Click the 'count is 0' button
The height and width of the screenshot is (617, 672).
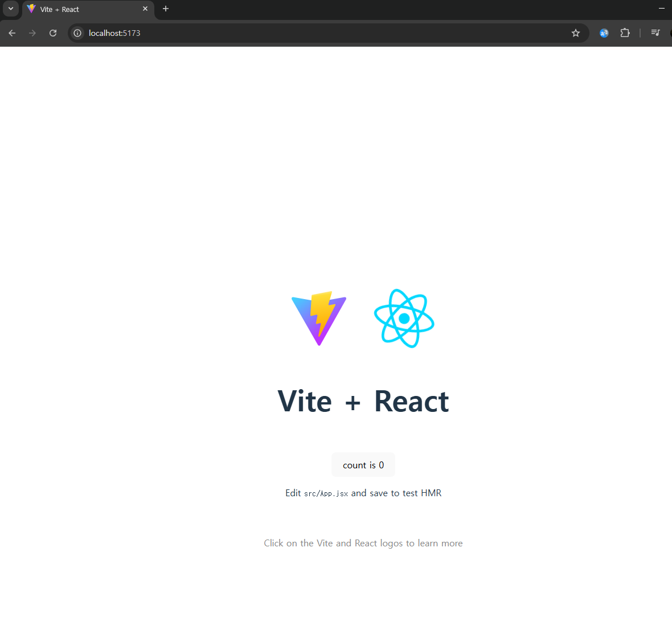(363, 465)
